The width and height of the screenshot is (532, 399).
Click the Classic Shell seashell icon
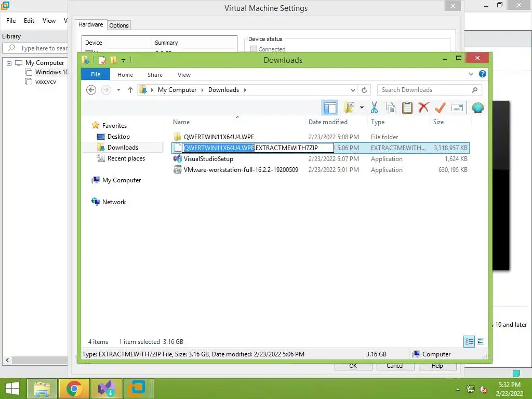click(478, 108)
